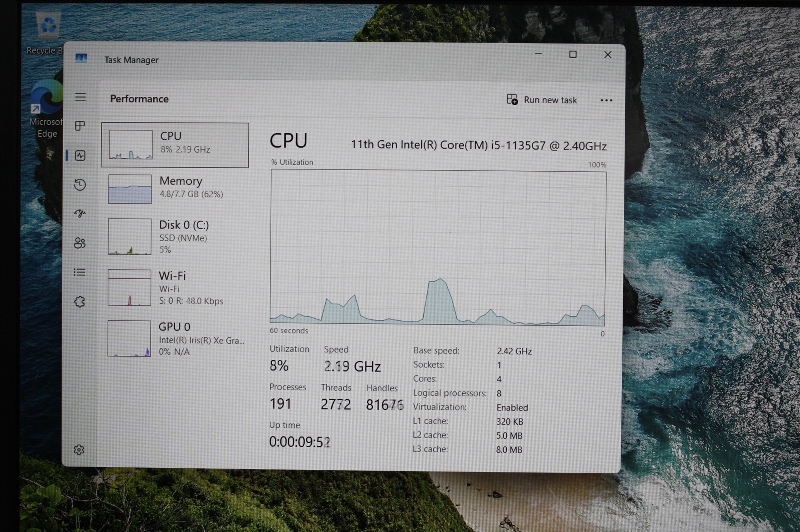Select the CPU performance item
800x532 pixels.
[175, 145]
